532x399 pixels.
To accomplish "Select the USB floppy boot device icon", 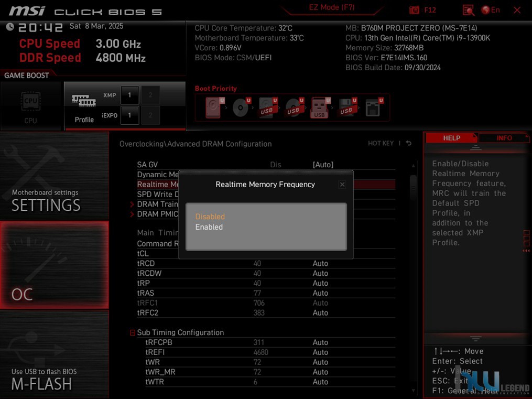I will (x=348, y=107).
